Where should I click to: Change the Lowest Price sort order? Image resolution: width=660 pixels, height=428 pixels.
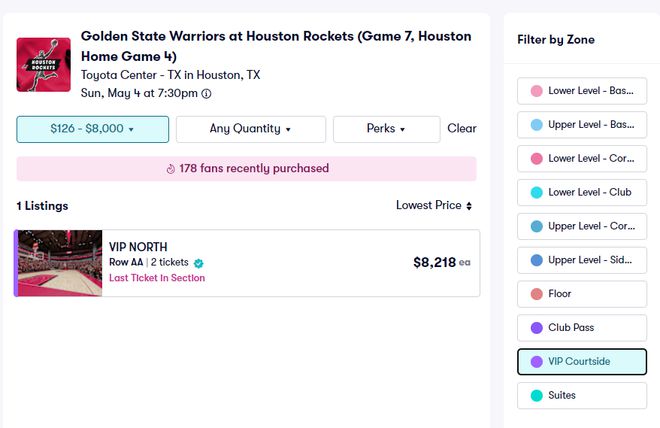pyautogui.click(x=434, y=206)
